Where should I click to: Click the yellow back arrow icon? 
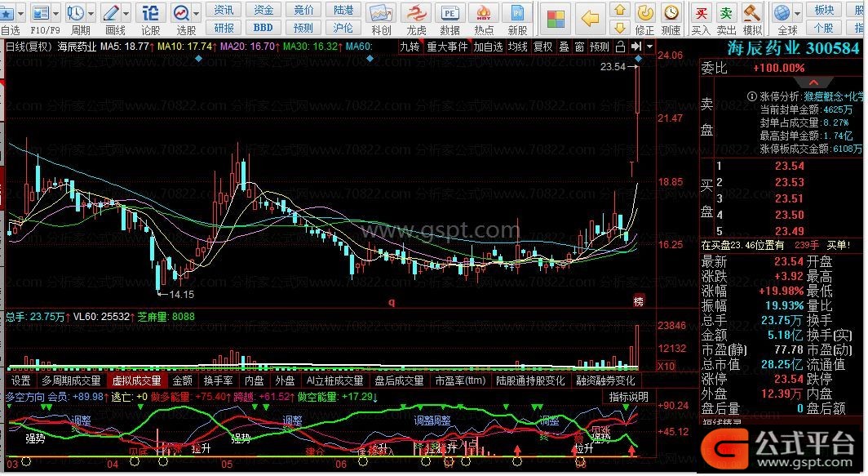(590, 19)
